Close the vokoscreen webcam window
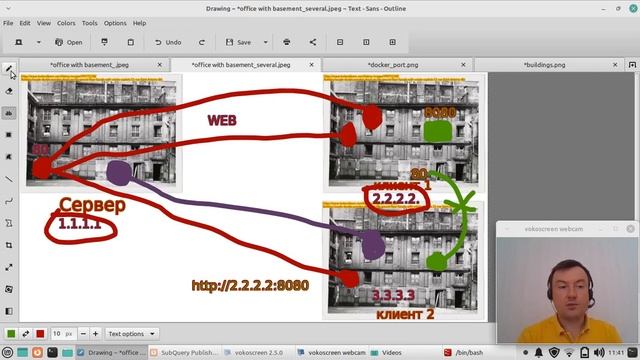 (631, 229)
